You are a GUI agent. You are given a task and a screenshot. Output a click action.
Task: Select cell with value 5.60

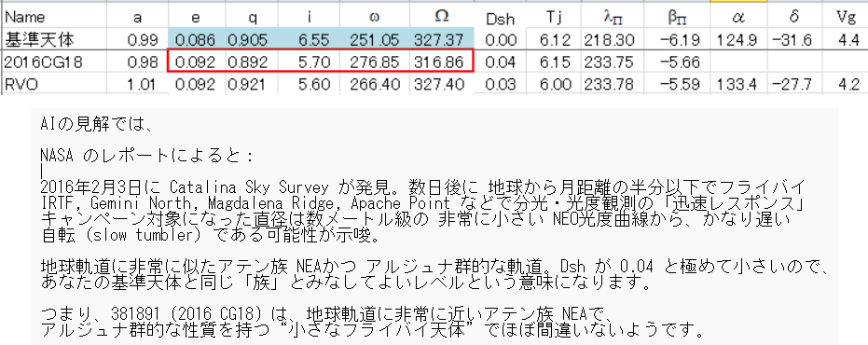[x=309, y=84]
